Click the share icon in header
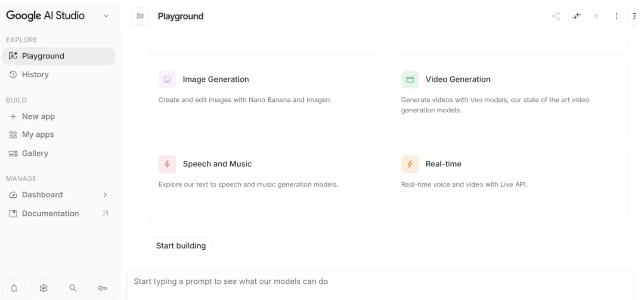Viewport: 644px width, 300px height. (556, 16)
